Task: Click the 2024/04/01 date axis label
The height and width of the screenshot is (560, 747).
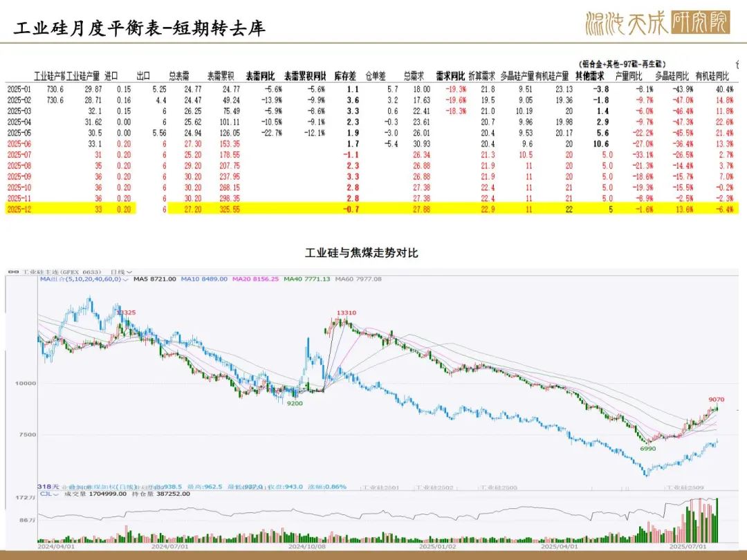Action: point(56,546)
